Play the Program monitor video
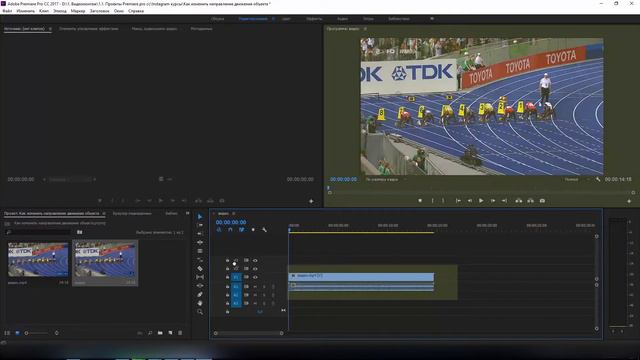This screenshot has width=640, height=360. point(481,201)
